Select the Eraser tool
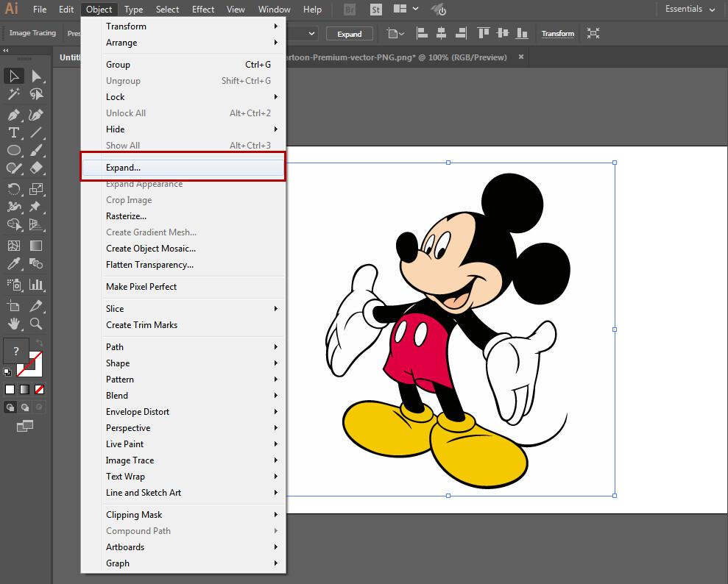 35,168
